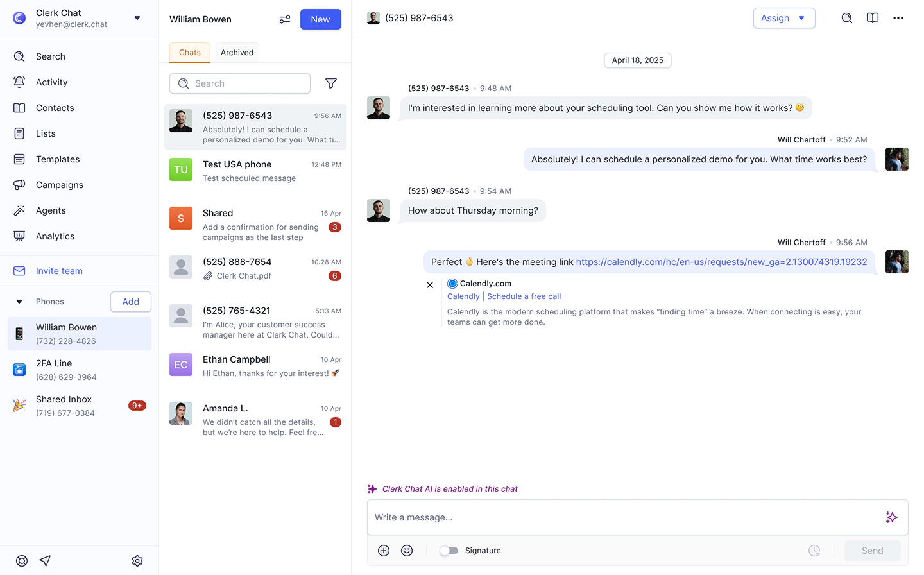Click the New chat button
The image size is (924, 575).
(320, 19)
